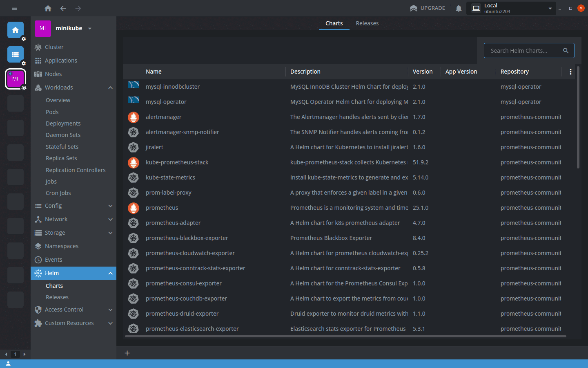Click the kube-state-metrics wheel icon
The image size is (588, 368).
click(x=134, y=177)
